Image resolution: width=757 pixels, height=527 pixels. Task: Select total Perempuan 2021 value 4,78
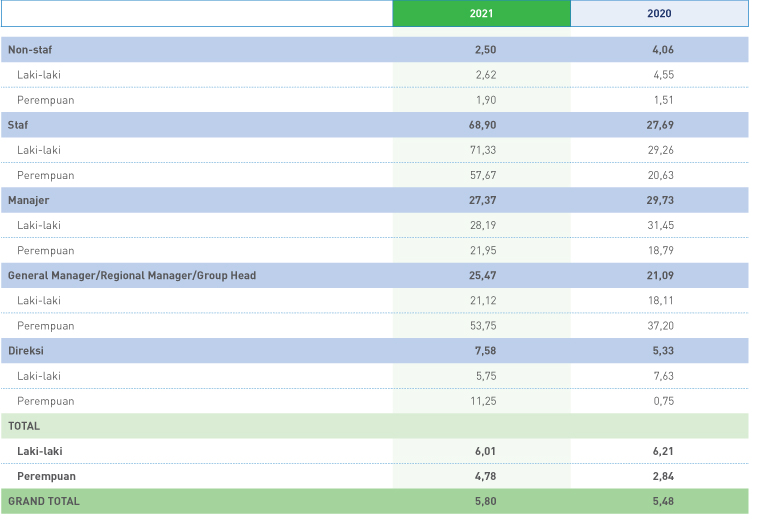(x=485, y=476)
